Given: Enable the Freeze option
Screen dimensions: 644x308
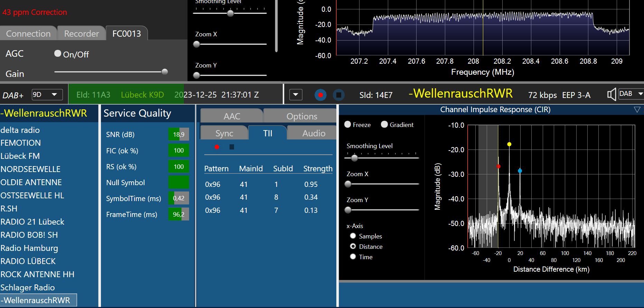Looking at the screenshot, I should pos(348,125).
